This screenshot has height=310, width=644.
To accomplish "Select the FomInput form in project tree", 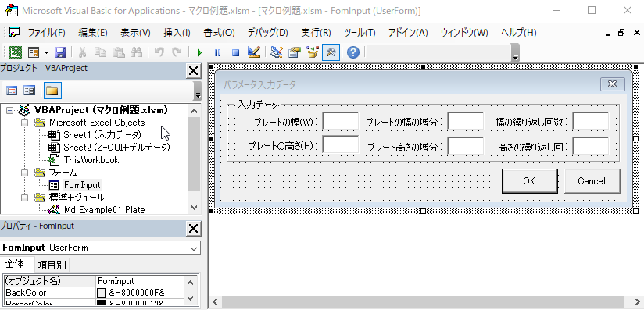I will point(82,185).
